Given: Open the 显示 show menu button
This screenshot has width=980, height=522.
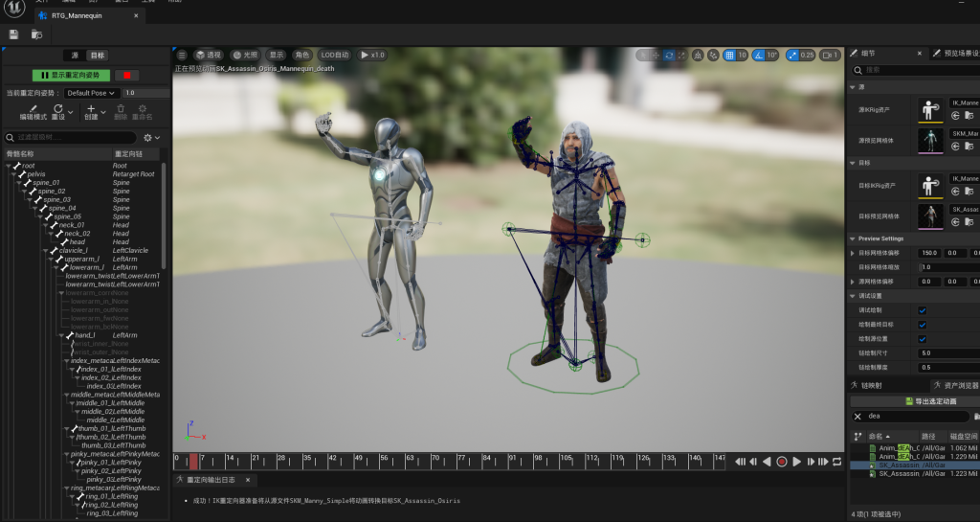Looking at the screenshot, I should click(277, 55).
